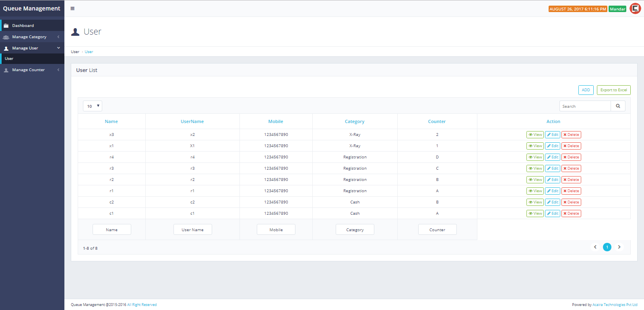
Task: Click the red profile logo icon
Action: tap(635, 8)
